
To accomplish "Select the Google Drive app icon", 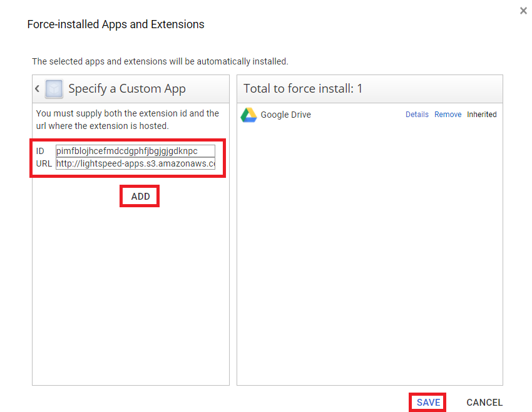I will pos(248,115).
